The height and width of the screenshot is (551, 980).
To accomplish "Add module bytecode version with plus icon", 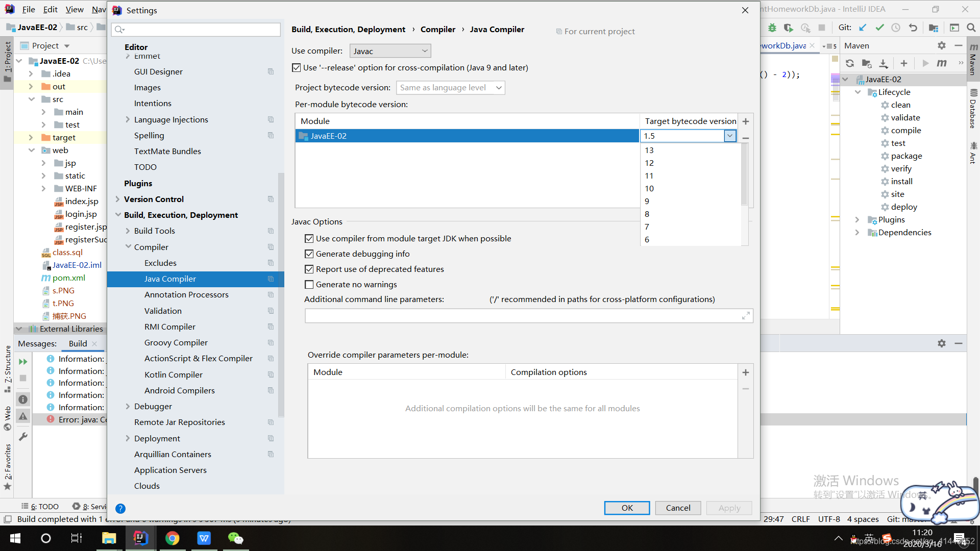I will 746,121.
